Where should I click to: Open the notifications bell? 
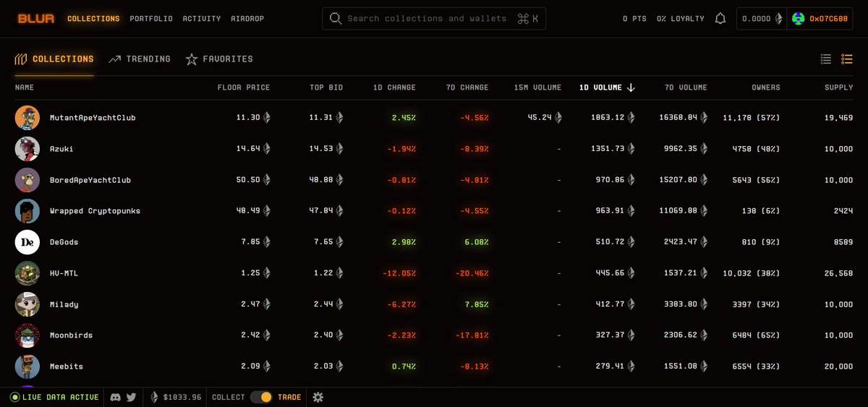click(x=720, y=19)
